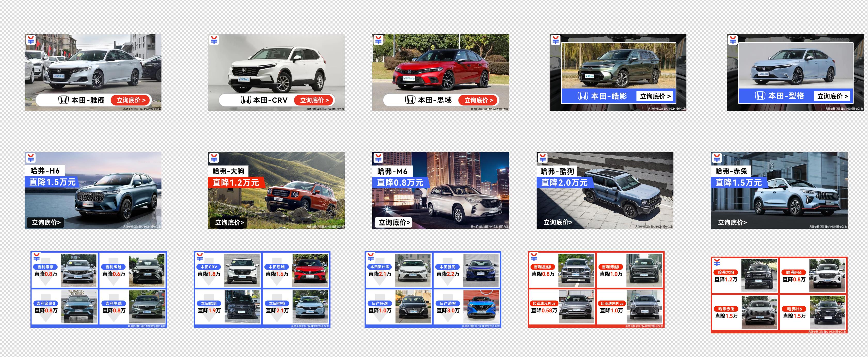
Task: Click the Honda emblem beside 本田-皓影 text
Action: pos(583,96)
